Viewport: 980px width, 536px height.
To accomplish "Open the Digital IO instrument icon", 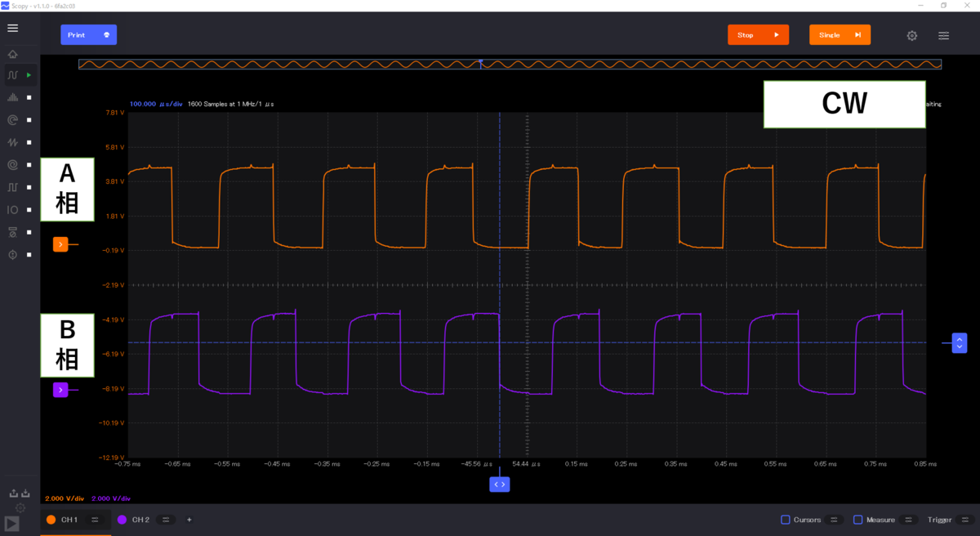I will click(x=12, y=210).
